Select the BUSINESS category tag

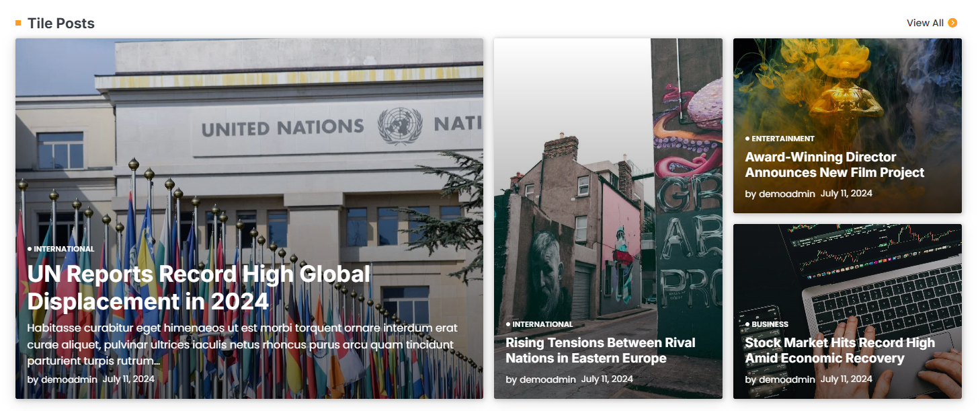(x=770, y=324)
